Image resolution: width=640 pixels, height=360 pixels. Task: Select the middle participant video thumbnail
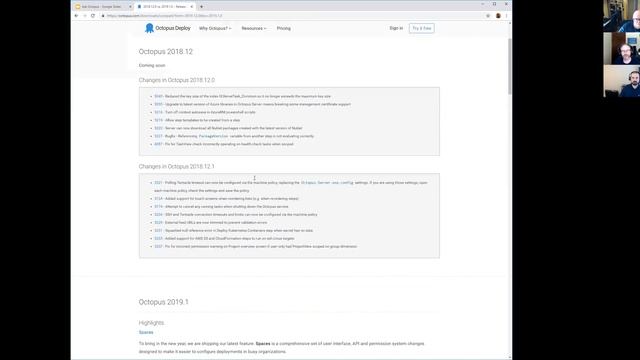pyautogui.click(x=622, y=49)
